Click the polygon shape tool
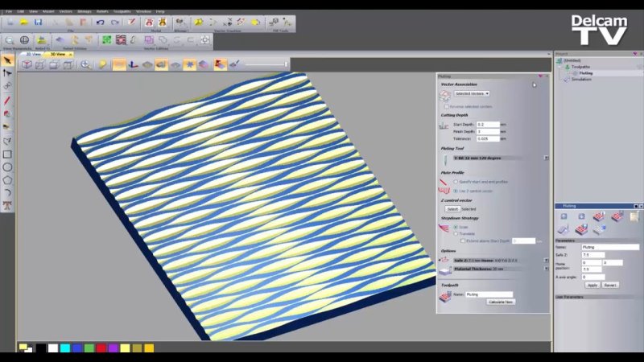The width and height of the screenshot is (644, 362). tap(7, 180)
